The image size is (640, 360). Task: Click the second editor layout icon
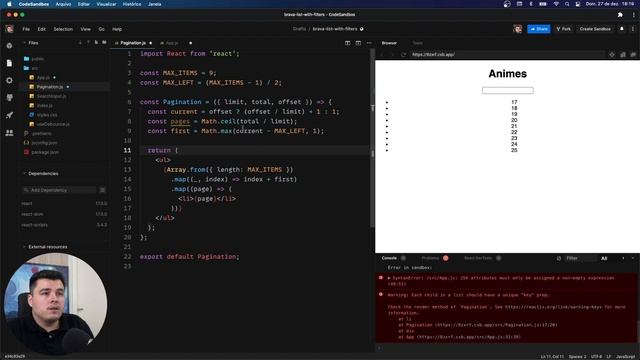358,43
